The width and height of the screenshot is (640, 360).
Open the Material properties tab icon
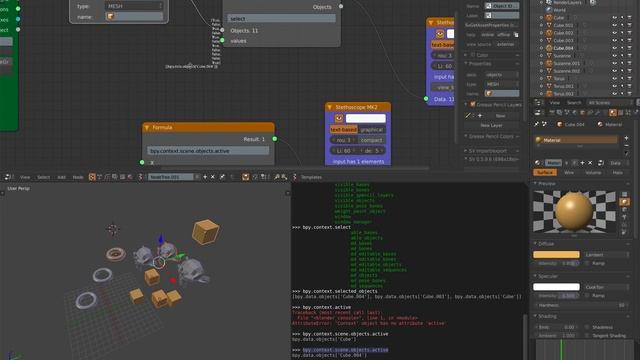(x=613, y=113)
